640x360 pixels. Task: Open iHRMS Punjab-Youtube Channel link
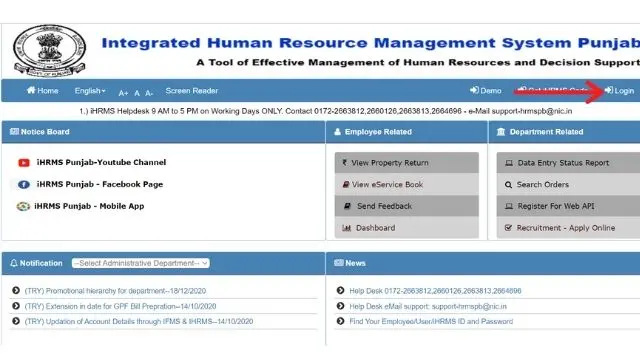pos(101,162)
